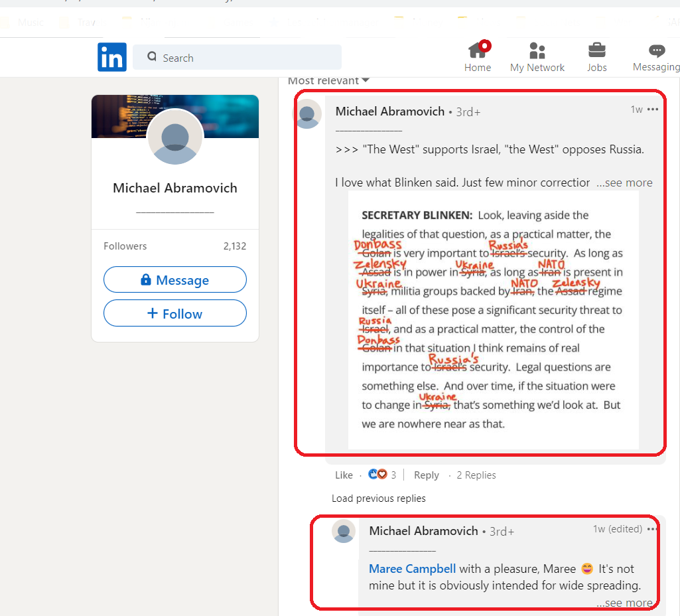Image resolution: width=680 pixels, height=616 pixels.
Task: Click the 1w (edited) timestamp on reply
Action: (618, 529)
